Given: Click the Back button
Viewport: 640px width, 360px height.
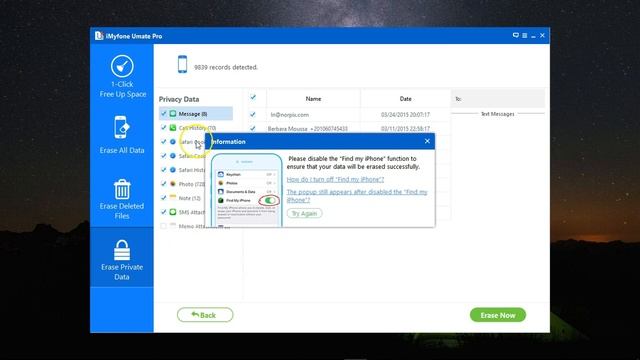Looking at the screenshot, I should pyautogui.click(x=205, y=315).
